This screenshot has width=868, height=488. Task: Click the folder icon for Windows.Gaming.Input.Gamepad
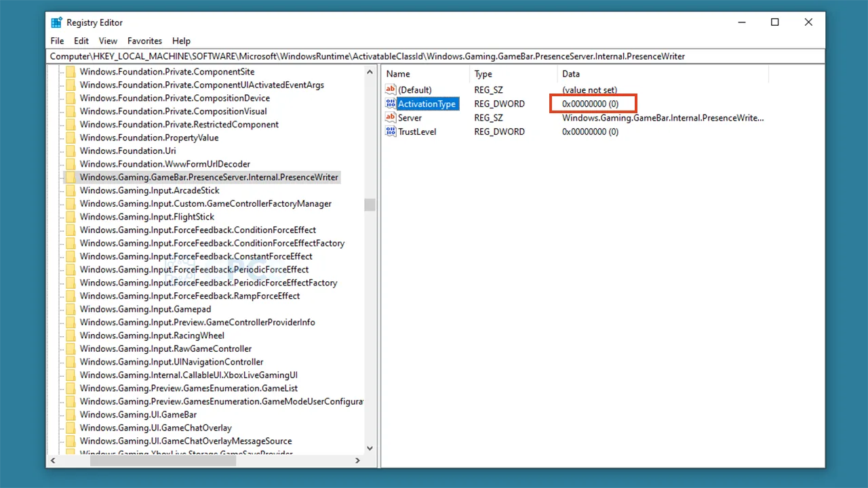(x=71, y=310)
